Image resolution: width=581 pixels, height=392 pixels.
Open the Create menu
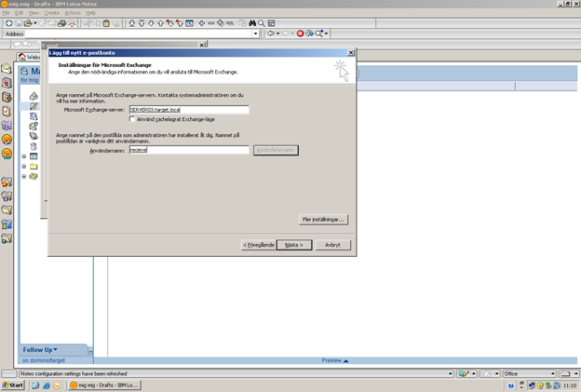(51, 13)
